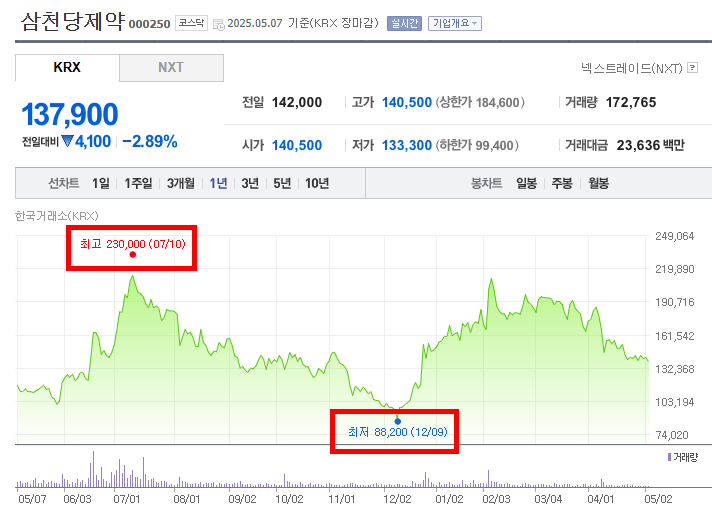Switch to 일봉 candlestick chart
Image resolution: width=712 pixels, height=520 pixels.
[x=526, y=183]
